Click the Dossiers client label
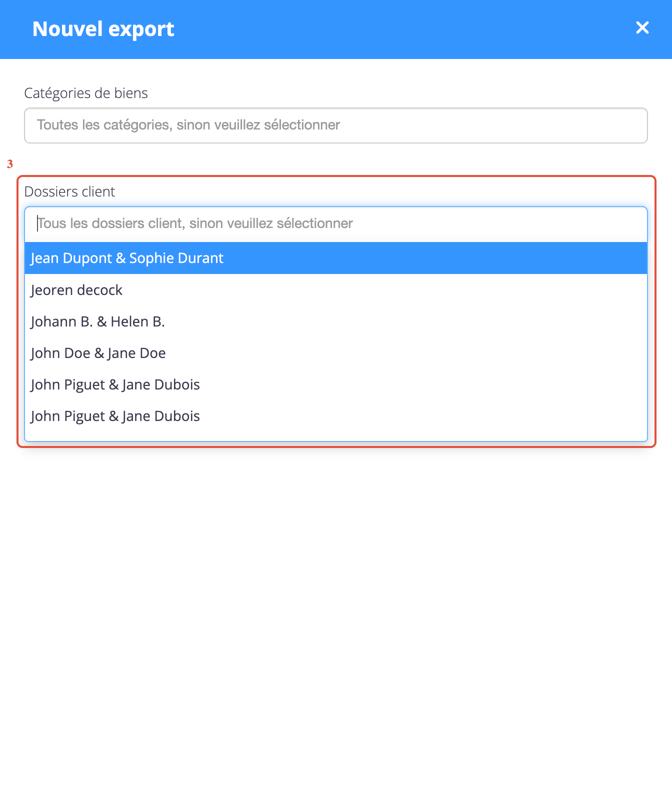 pos(69,191)
